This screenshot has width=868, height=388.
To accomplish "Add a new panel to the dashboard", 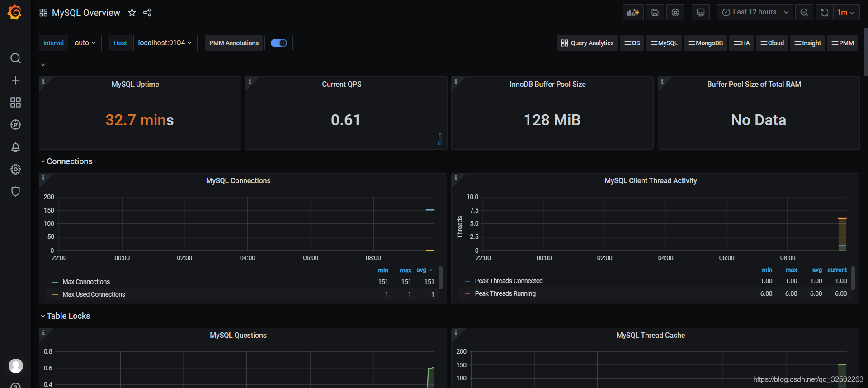I will click(633, 12).
